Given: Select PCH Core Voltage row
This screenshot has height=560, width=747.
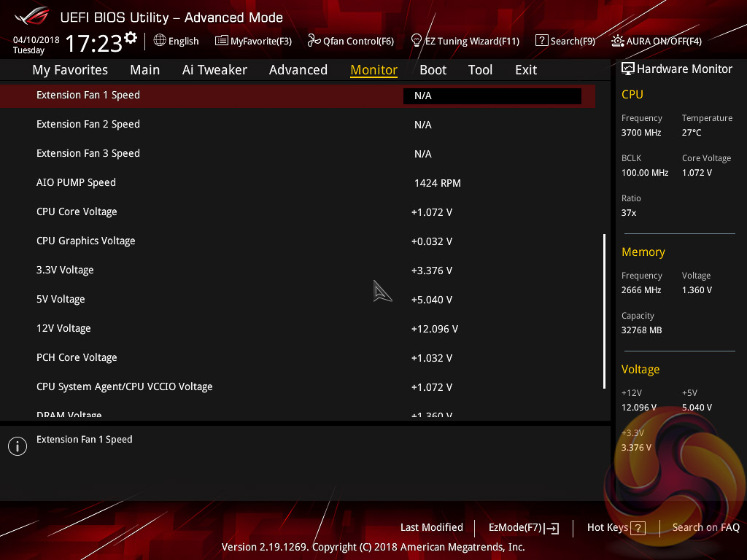Looking at the screenshot, I should coord(298,357).
